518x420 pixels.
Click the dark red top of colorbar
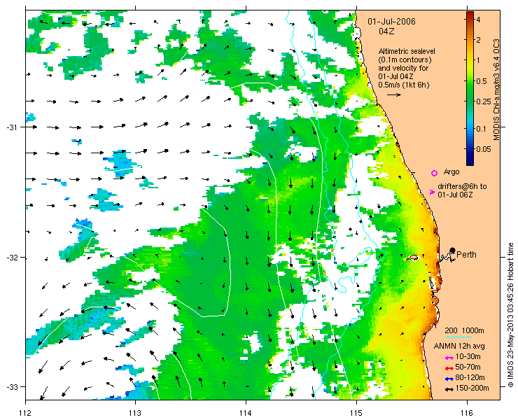point(470,14)
